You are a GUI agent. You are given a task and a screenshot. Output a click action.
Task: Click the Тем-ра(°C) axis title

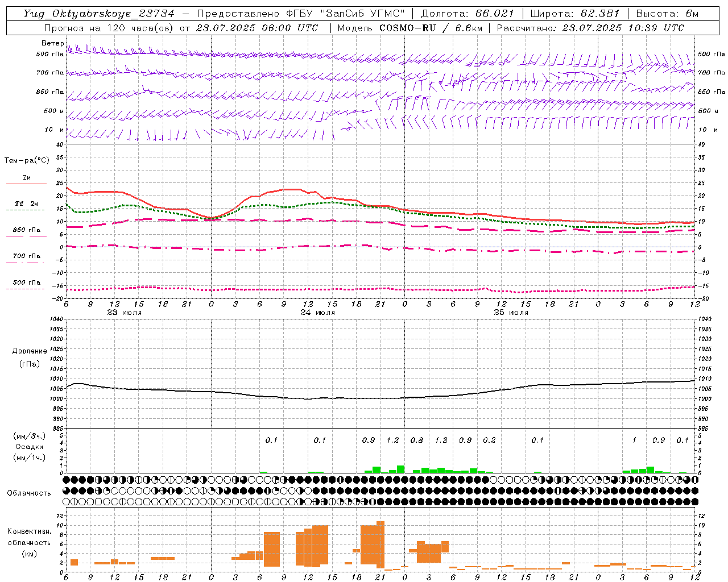[x=27, y=161]
